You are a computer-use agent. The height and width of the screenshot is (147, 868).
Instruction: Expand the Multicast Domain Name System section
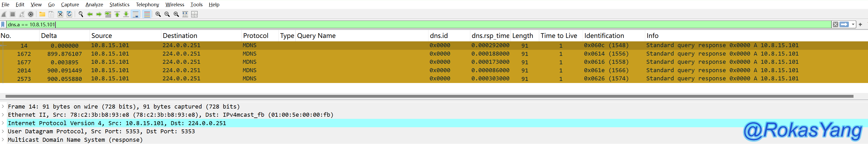3,140
